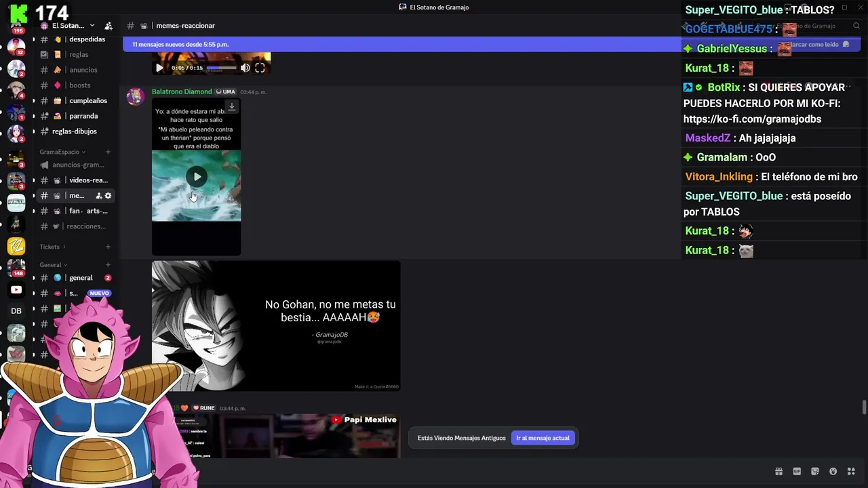
Task: Open memes channel settings gear
Action: pos(108,196)
